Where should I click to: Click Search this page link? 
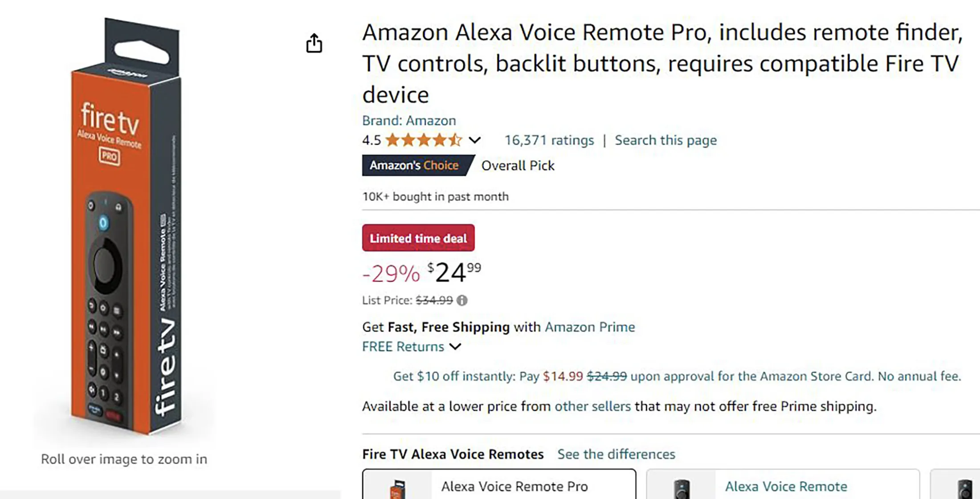(666, 140)
